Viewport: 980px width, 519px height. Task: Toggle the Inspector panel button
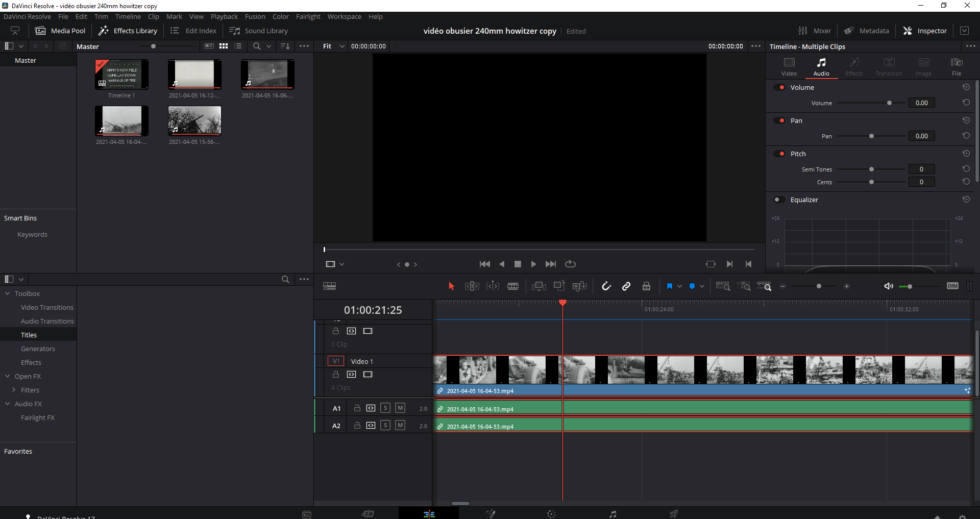[925, 31]
